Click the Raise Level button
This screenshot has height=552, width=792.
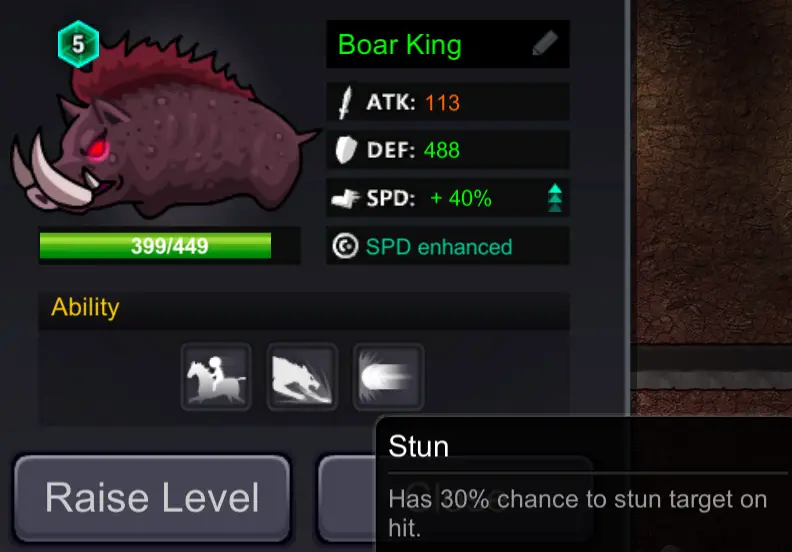click(152, 498)
